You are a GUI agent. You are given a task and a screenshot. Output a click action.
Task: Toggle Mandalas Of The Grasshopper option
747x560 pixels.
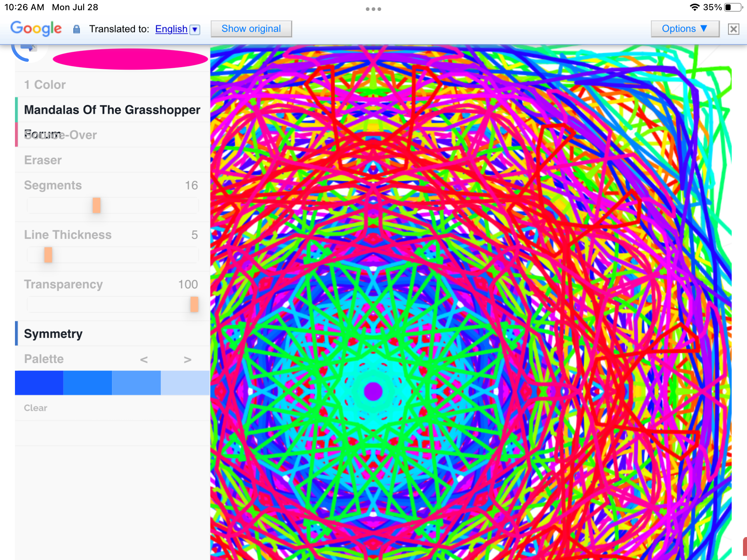112,110
